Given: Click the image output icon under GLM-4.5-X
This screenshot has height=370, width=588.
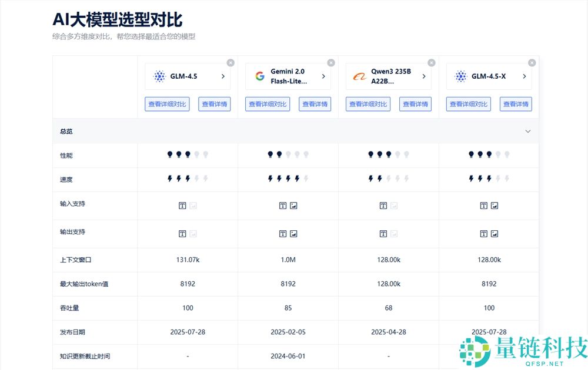Looking at the screenshot, I should click(x=495, y=233).
